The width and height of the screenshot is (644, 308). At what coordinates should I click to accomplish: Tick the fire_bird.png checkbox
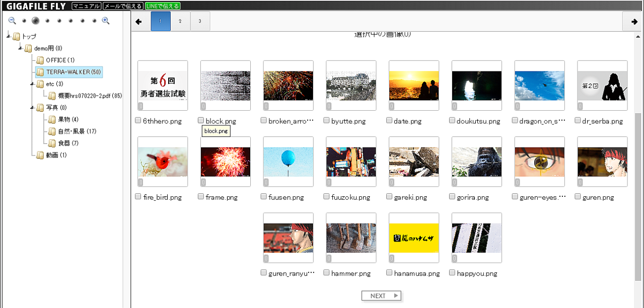point(138,197)
